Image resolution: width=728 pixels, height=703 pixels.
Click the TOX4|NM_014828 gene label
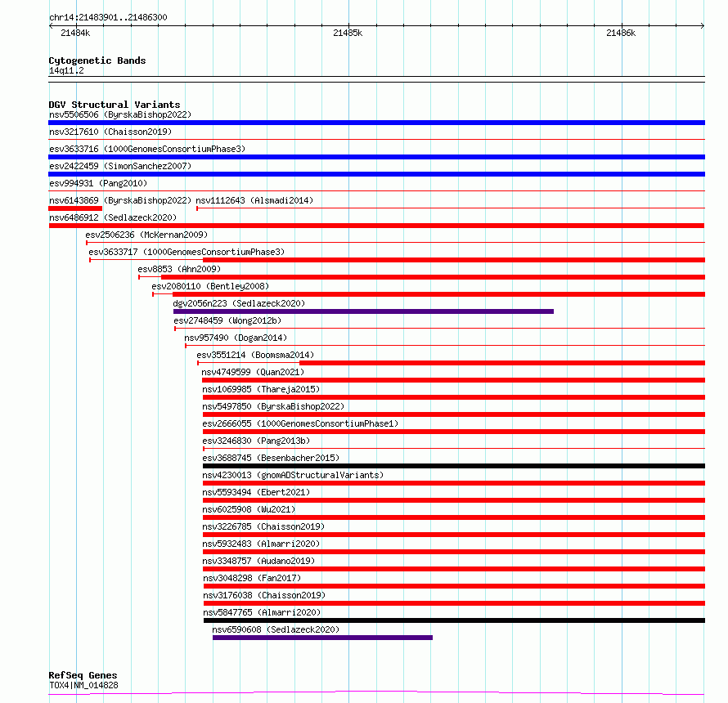click(x=83, y=685)
